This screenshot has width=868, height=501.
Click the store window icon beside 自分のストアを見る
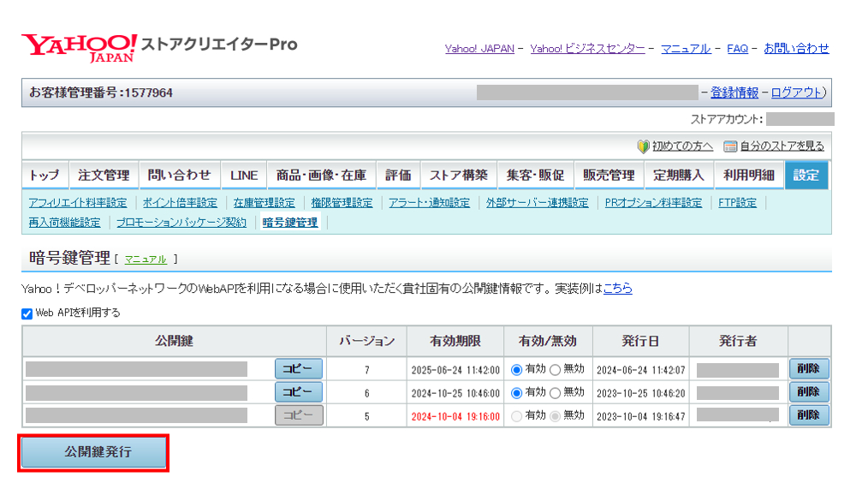(731, 146)
